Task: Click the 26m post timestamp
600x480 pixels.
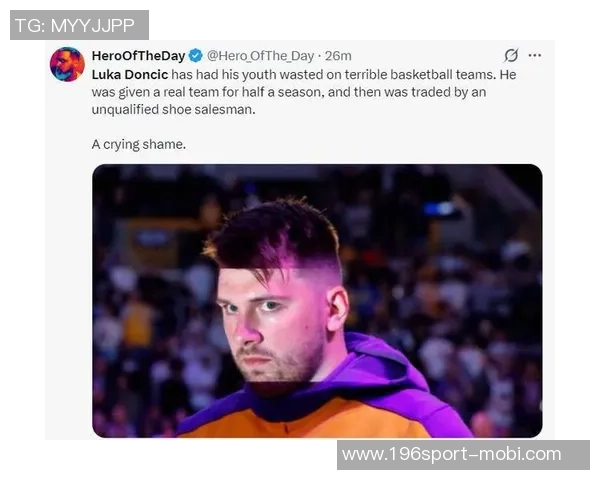Action: [339, 56]
